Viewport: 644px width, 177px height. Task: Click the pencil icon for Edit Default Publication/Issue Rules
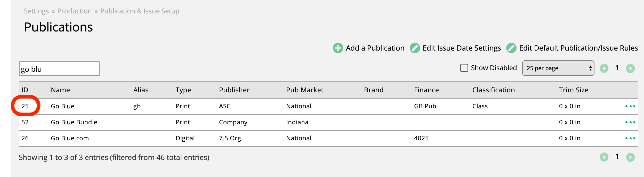point(511,48)
